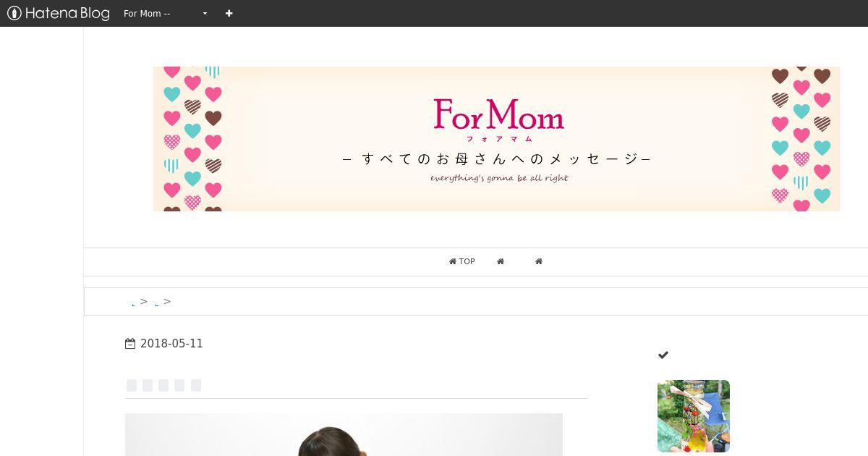Image resolution: width=868 pixels, height=456 pixels.
Task: Click the calendar icon next to date
Action: (130, 344)
